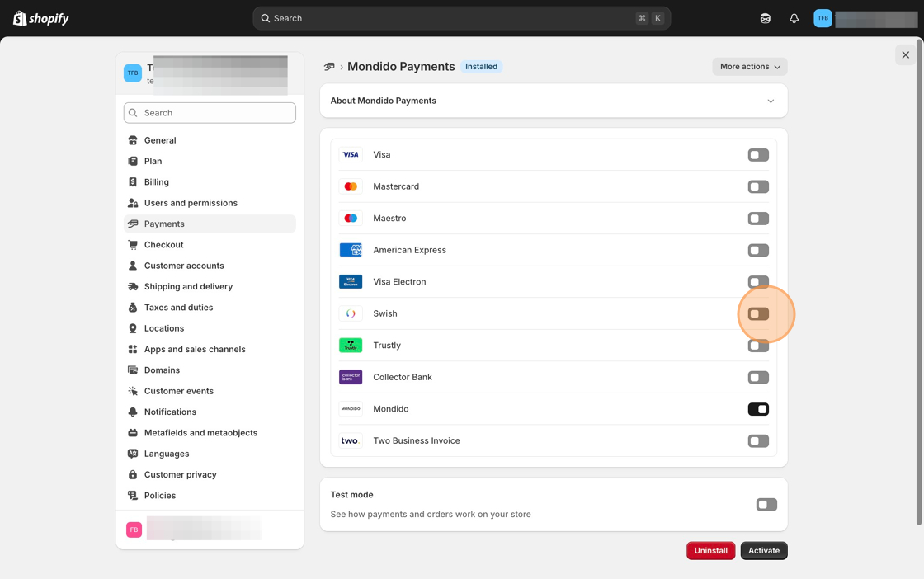
Task: Click the Mastercard logo
Action: [351, 186]
